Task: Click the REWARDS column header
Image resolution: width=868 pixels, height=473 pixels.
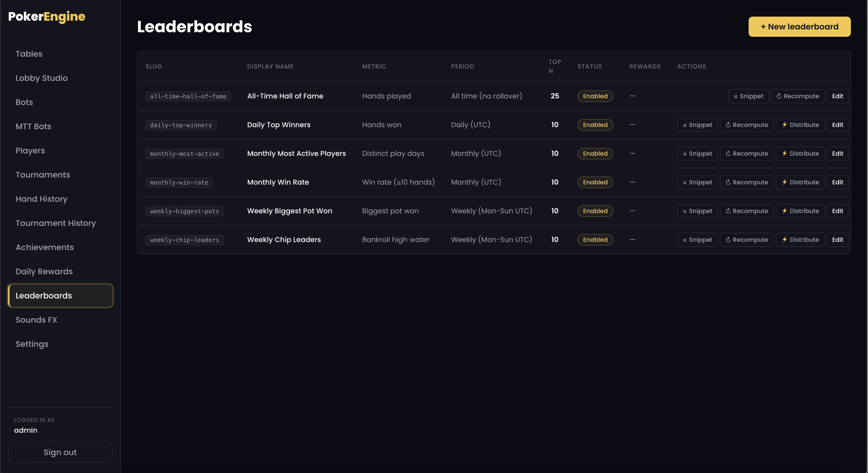Action: [645, 66]
